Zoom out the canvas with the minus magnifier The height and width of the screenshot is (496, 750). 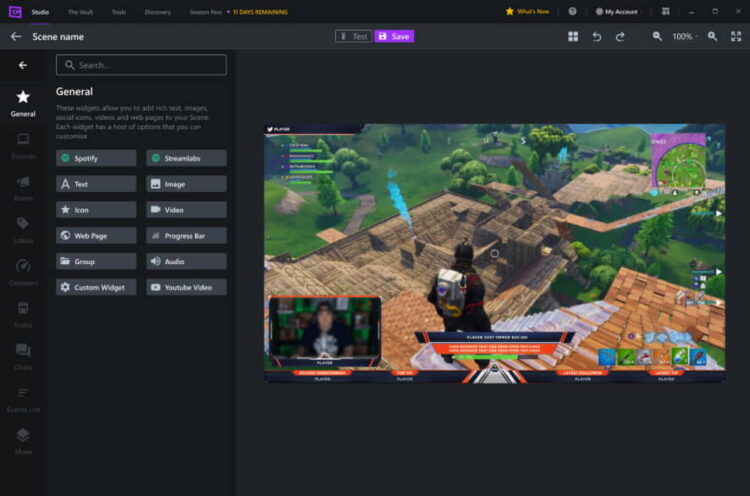pos(657,36)
